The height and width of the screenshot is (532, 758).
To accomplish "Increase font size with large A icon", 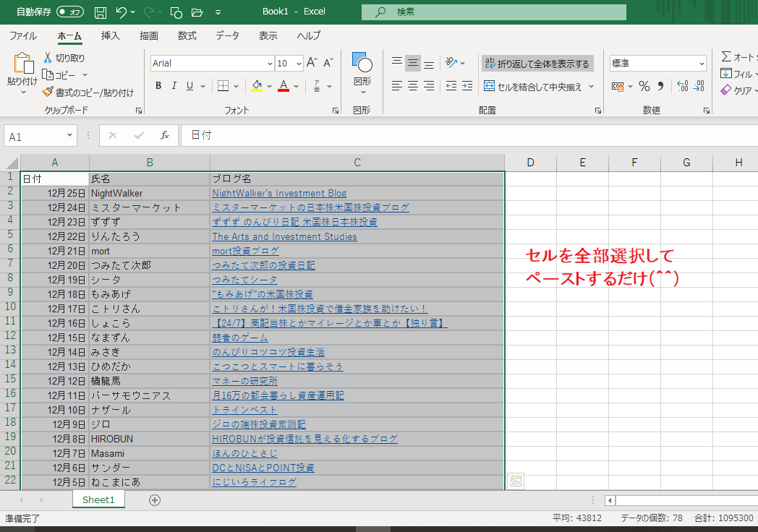I will [x=312, y=63].
